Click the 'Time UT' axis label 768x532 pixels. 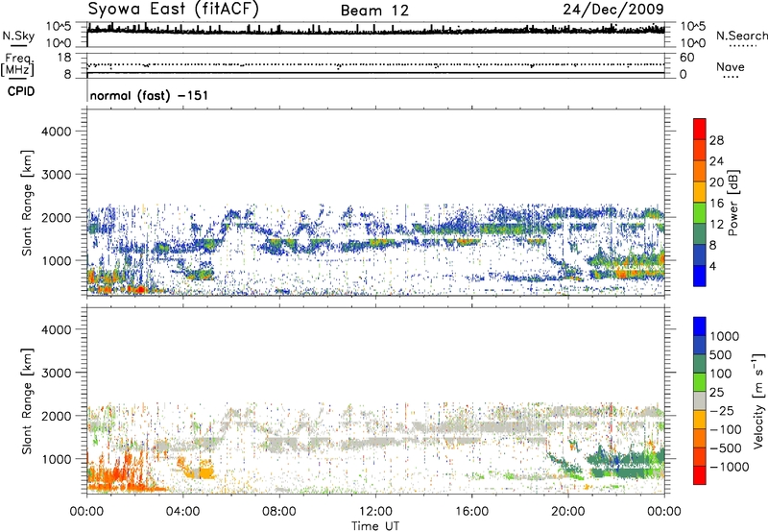(375, 526)
